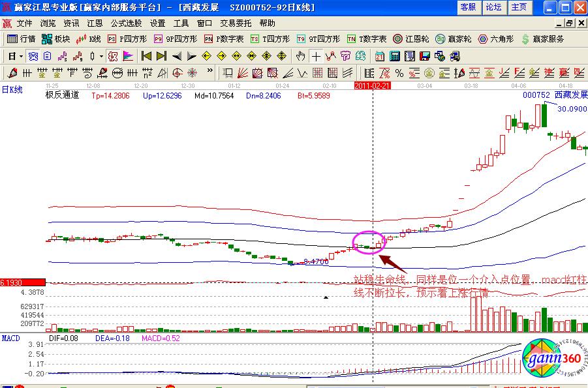Screen dimensions: 588x388
Task: Click the 2011-02-21 date marker
Action: tap(372, 85)
